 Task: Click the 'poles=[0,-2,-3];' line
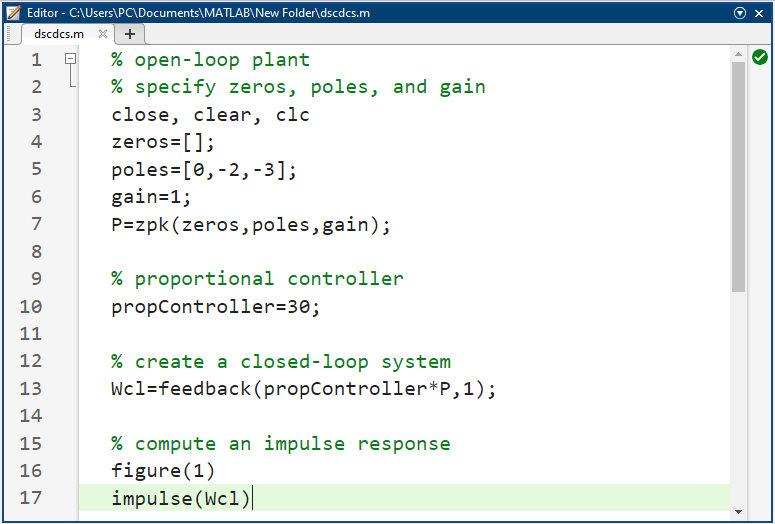coord(204,170)
